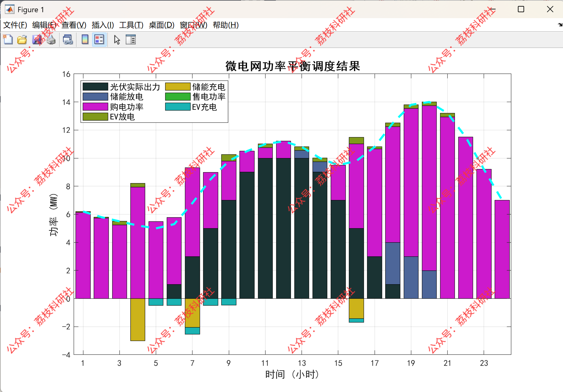Screen dimensions: 563x392
Task: Open a file with the folder icon
Action: 22,40
